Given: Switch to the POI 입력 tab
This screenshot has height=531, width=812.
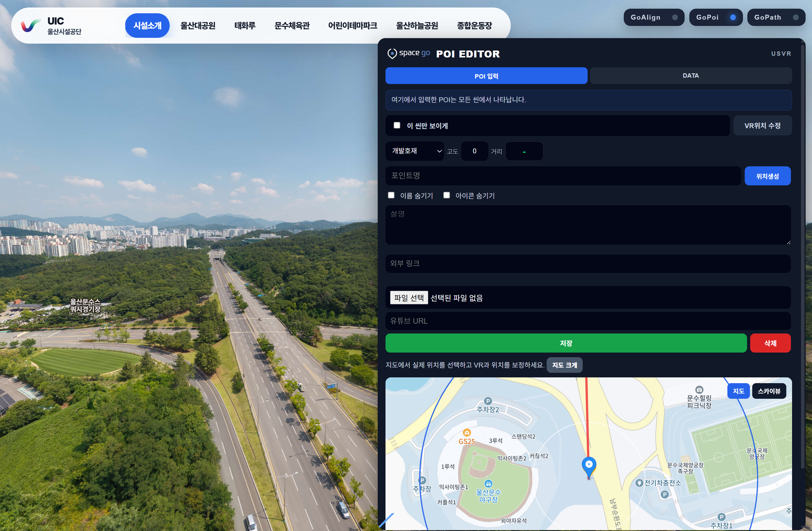Looking at the screenshot, I should pos(486,76).
